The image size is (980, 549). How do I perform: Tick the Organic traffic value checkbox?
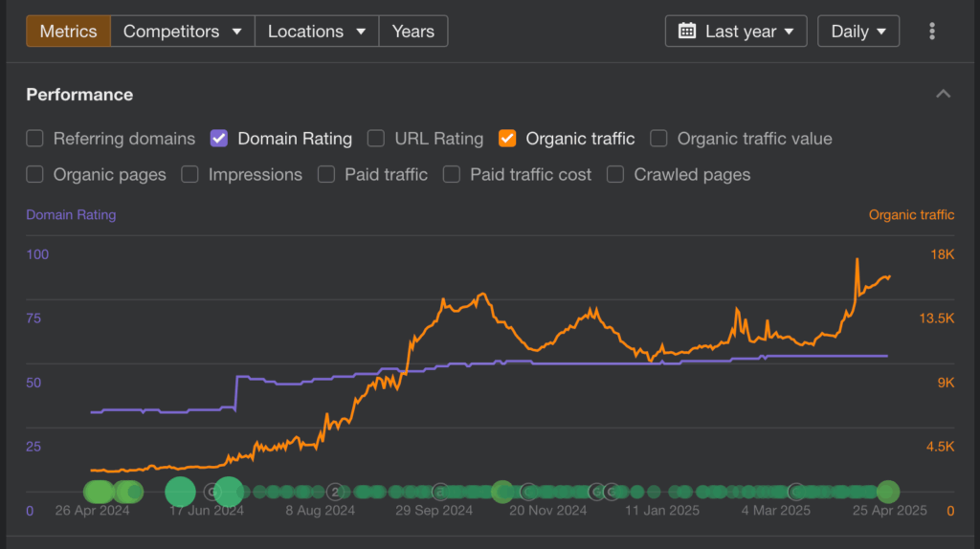pyautogui.click(x=658, y=139)
